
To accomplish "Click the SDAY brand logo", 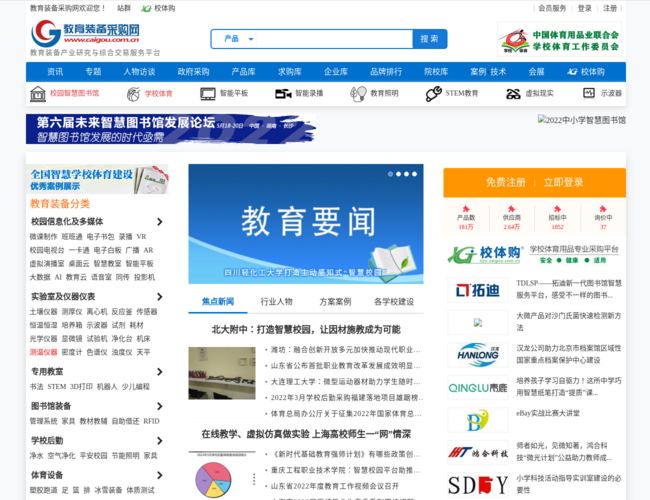I will pyautogui.click(x=478, y=485).
